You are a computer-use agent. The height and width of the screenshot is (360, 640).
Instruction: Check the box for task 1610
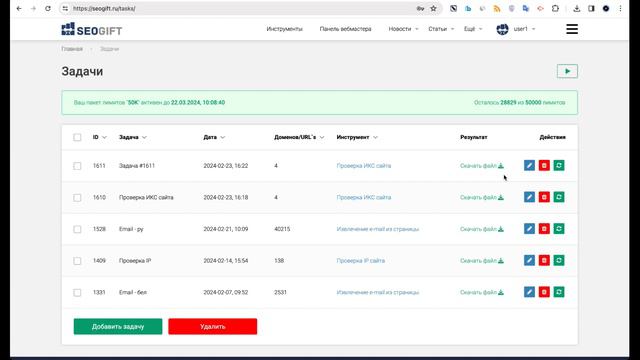click(77, 198)
